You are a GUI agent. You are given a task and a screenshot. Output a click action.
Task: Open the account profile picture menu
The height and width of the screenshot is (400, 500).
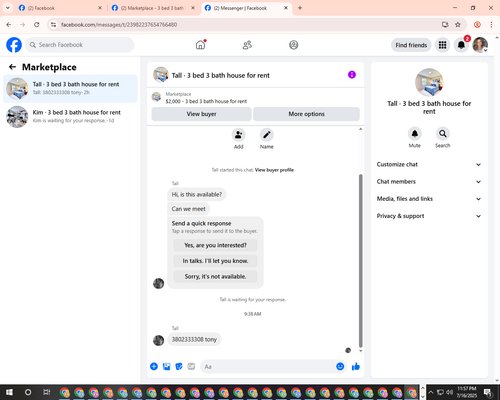pyautogui.click(x=480, y=45)
